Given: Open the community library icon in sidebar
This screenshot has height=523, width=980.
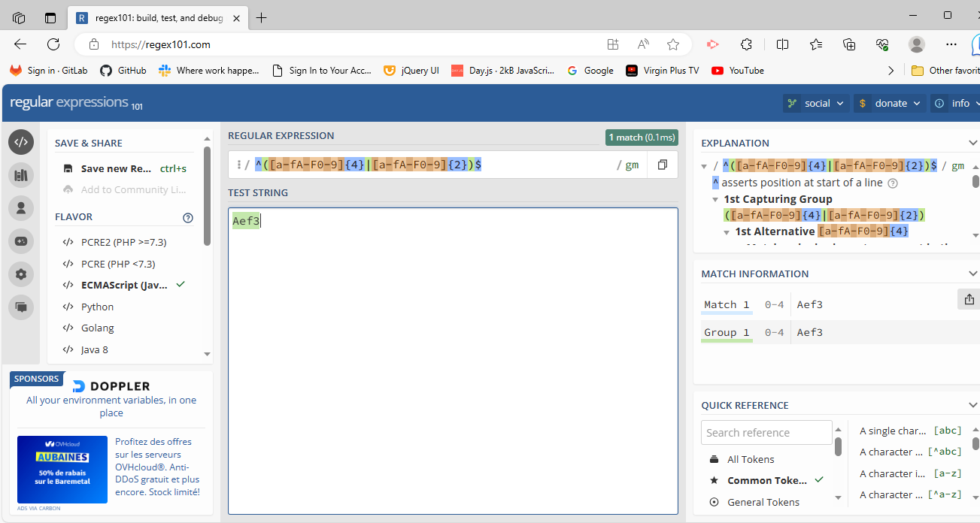Looking at the screenshot, I should tap(21, 175).
